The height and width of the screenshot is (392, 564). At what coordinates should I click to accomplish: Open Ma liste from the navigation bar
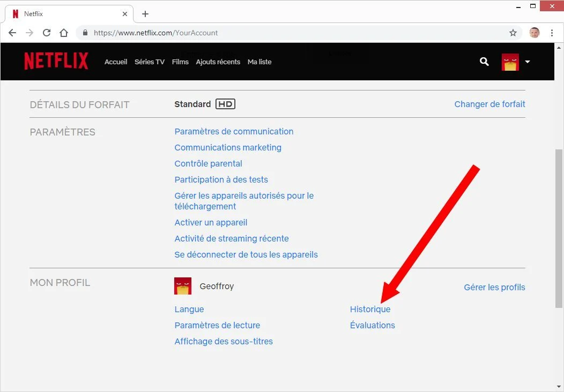pyautogui.click(x=259, y=62)
